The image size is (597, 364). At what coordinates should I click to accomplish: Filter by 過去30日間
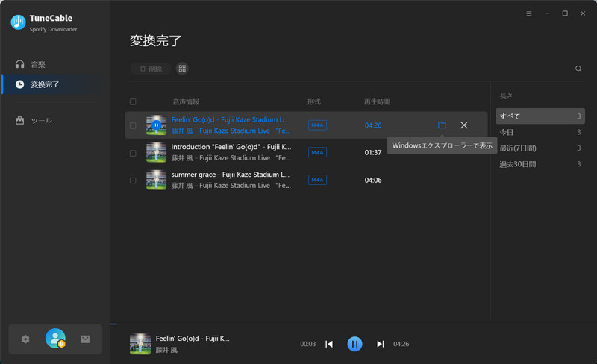coord(540,164)
